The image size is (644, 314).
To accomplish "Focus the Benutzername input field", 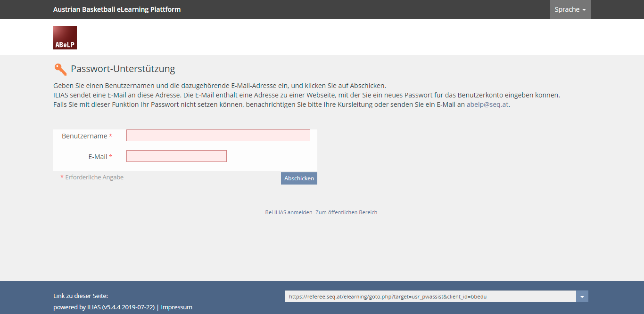I will tap(218, 136).
